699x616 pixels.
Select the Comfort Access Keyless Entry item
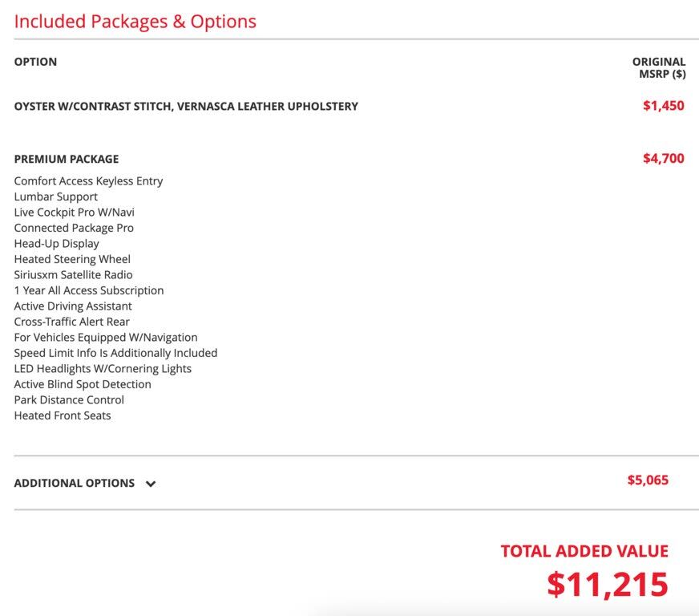(x=88, y=181)
